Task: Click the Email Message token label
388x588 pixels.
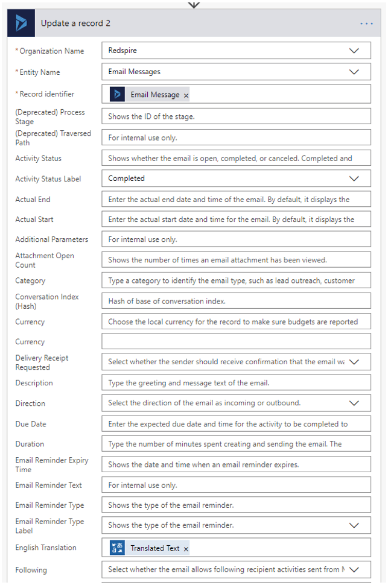Action: [155, 95]
